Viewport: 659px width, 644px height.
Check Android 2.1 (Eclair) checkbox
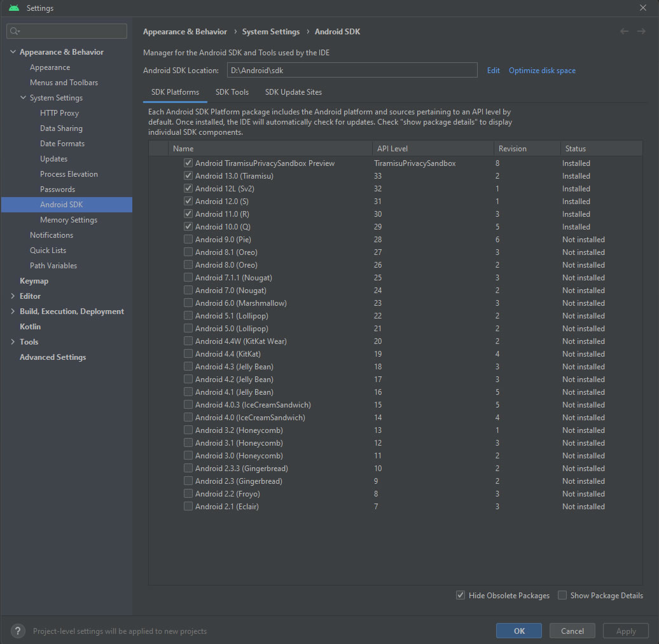click(188, 506)
